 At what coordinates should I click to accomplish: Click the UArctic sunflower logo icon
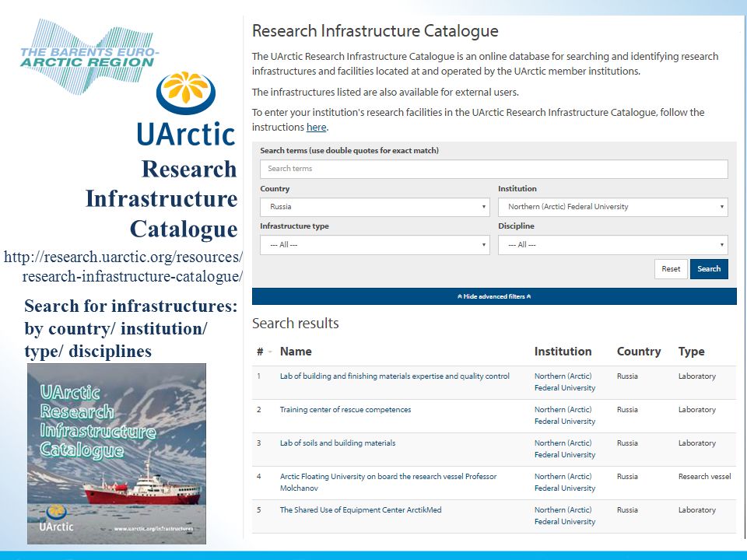pyautogui.click(x=186, y=93)
